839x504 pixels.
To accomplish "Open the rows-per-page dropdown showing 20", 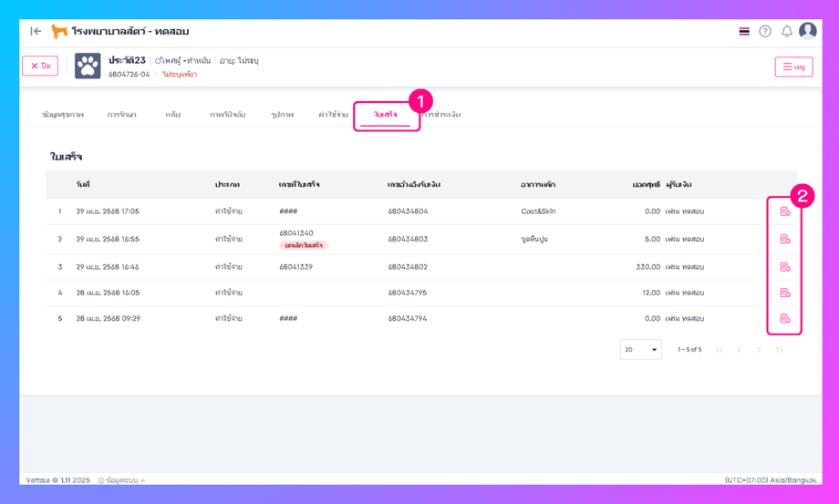I will 640,350.
